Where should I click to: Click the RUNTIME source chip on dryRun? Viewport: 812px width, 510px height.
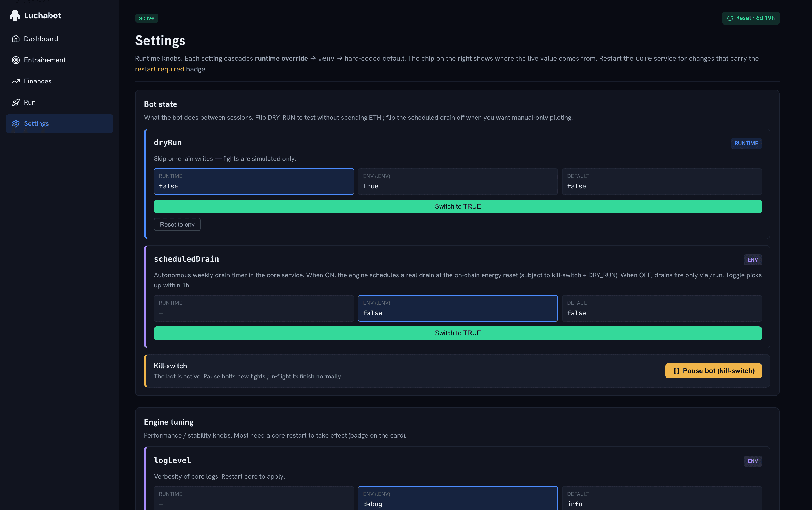click(746, 143)
